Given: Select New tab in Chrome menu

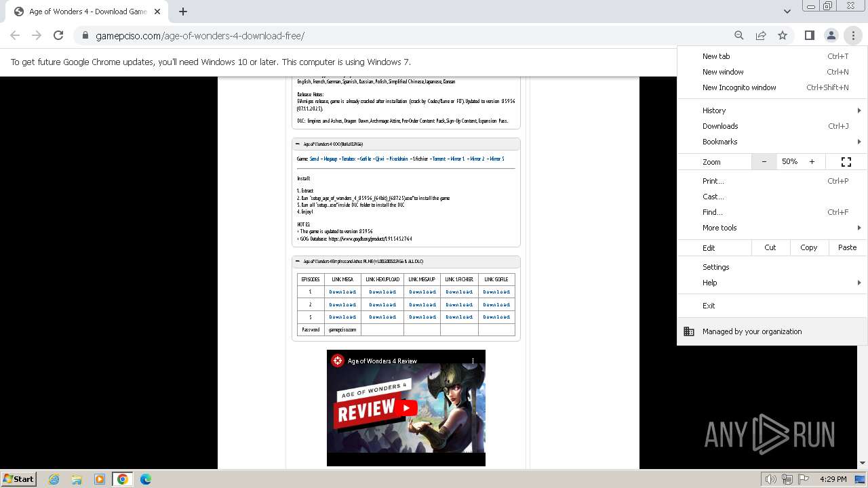Looking at the screenshot, I should pos(772,56).
